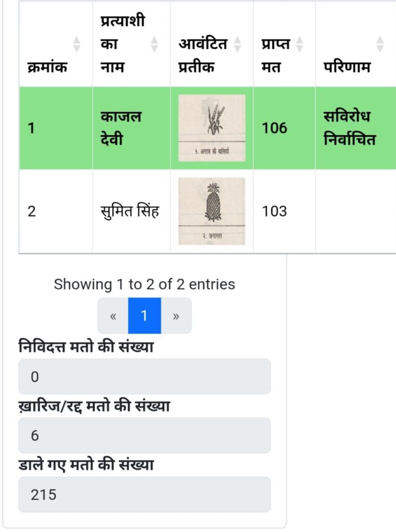Sort by क्रमांक column arrows

point(77,45)
